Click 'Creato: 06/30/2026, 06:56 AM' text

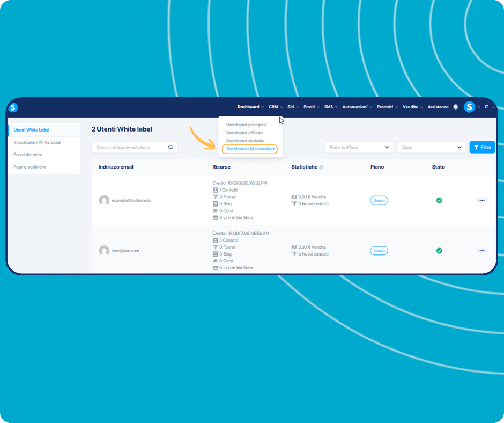coord(241,233)
